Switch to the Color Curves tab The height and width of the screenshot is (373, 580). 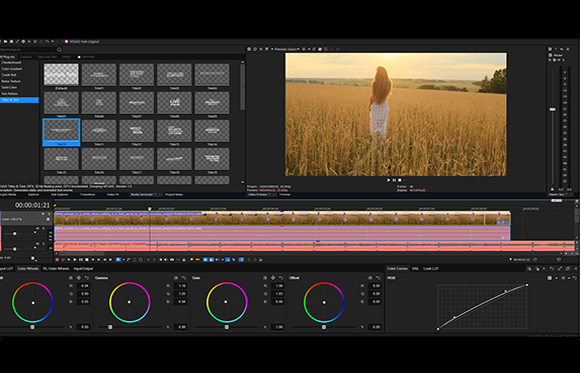click(397, 269)
